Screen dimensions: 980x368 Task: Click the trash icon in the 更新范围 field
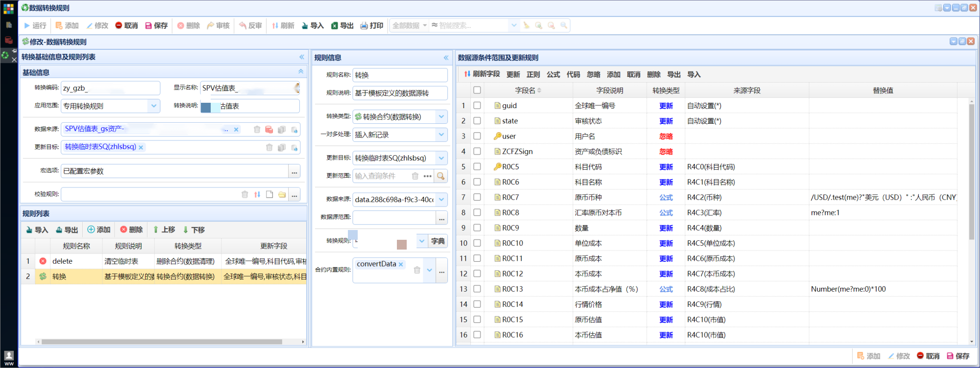(415, 176)
